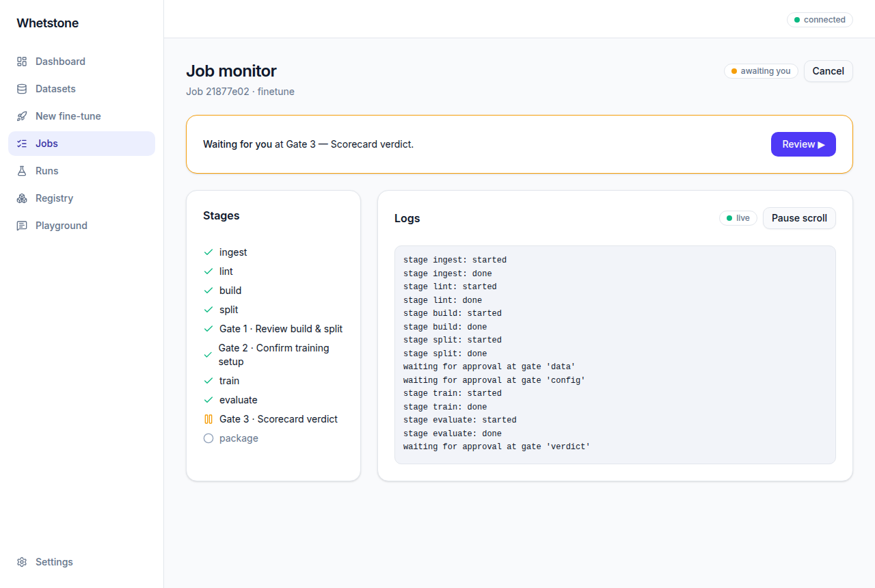This screenshot has height=588, width=875.
Task: Click the Dashboard grid icon
Action: point(22,62)
